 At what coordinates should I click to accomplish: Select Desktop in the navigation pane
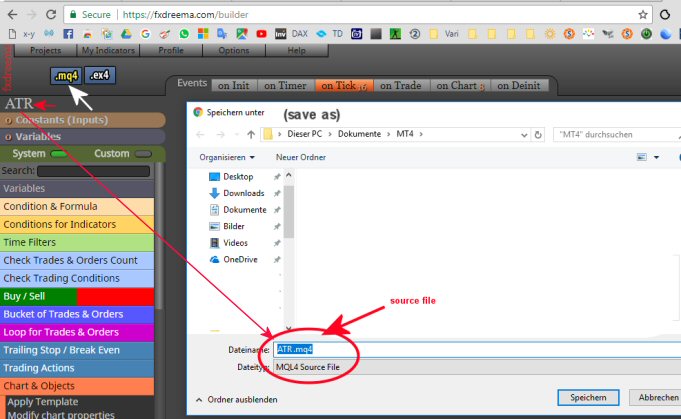(238, 177)
